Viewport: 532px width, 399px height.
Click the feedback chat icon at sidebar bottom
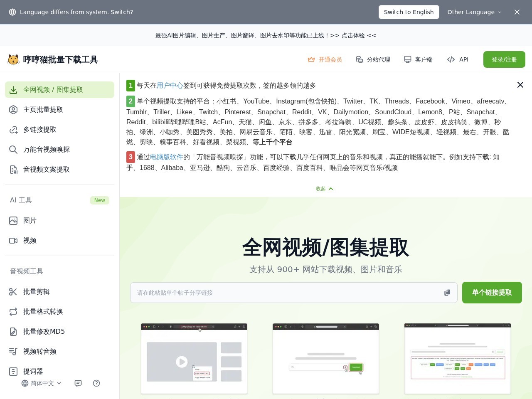pos(78,383)
